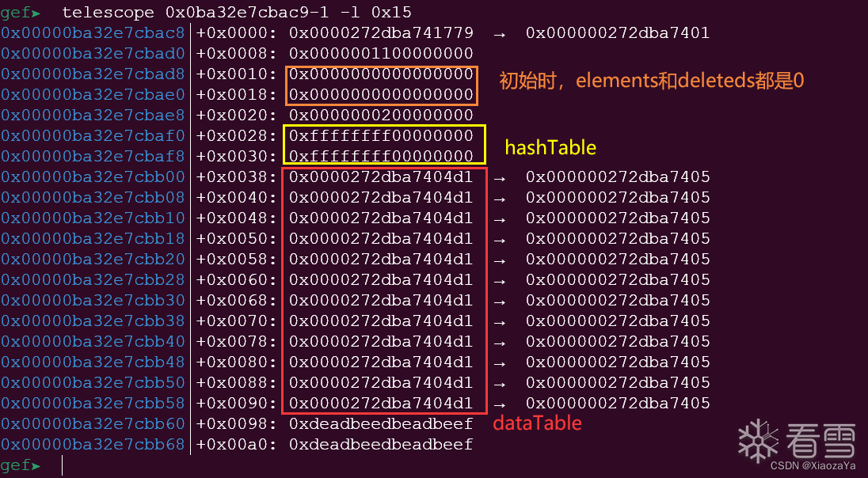Click the Kanxue snowflake logo icon
868x478 pixels.
pyautogui.click(x=759, y=438)
